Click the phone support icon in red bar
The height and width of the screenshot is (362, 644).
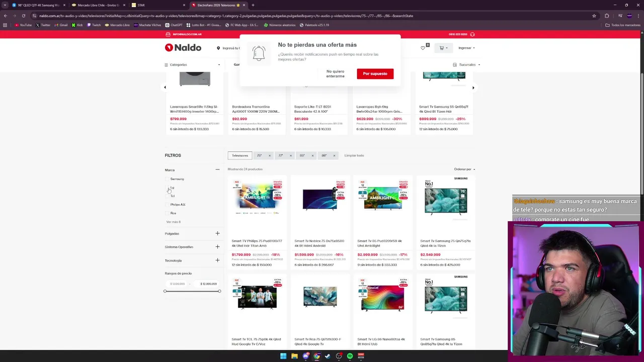tap(472, 34)
